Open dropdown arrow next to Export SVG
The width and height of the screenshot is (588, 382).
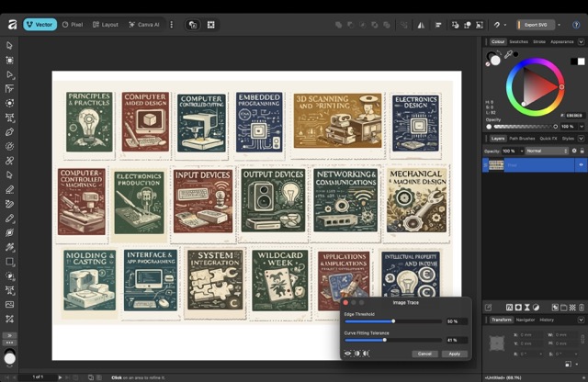[x=560, y=25]
